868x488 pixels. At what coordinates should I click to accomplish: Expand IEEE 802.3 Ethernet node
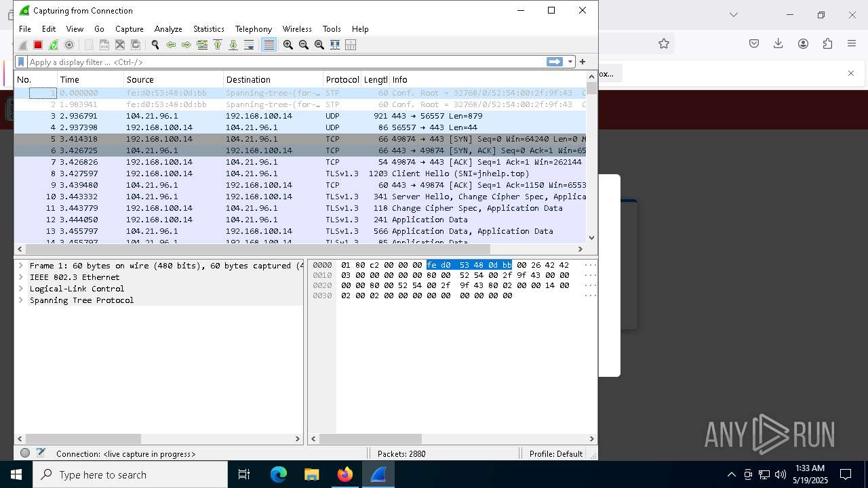(x=21, y=277)
